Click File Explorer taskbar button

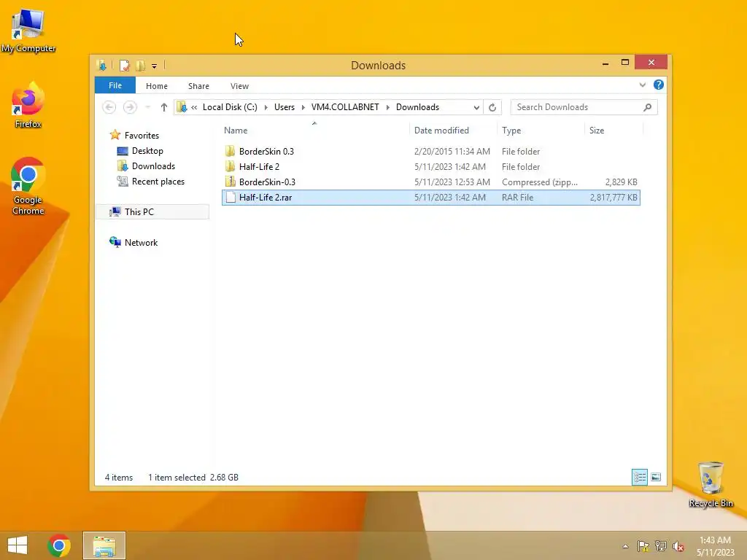coord(104,545)
